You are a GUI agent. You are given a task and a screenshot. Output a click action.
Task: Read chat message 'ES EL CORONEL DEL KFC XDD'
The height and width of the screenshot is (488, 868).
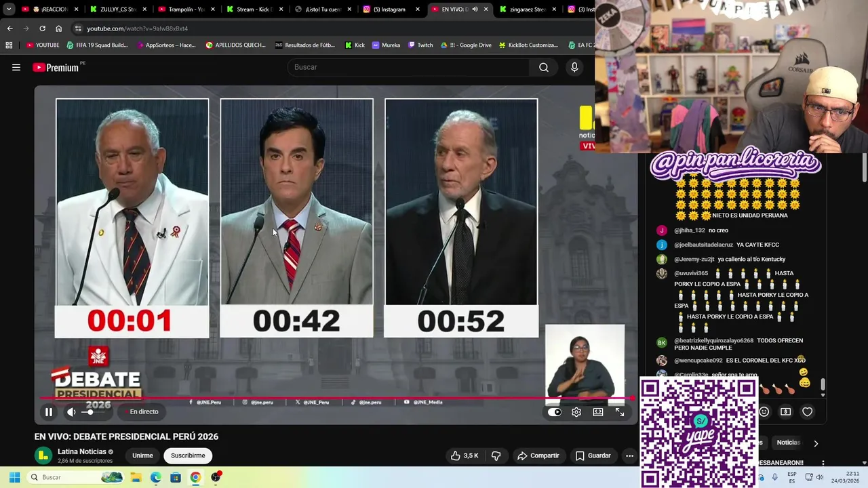[x=766, y=361]
